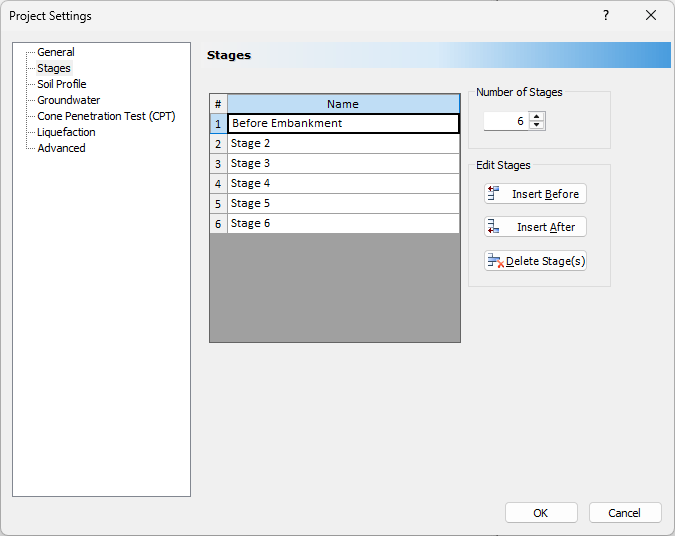Open the help question mark button
This screenshot has height=536, width=675.
click(606, 15)
